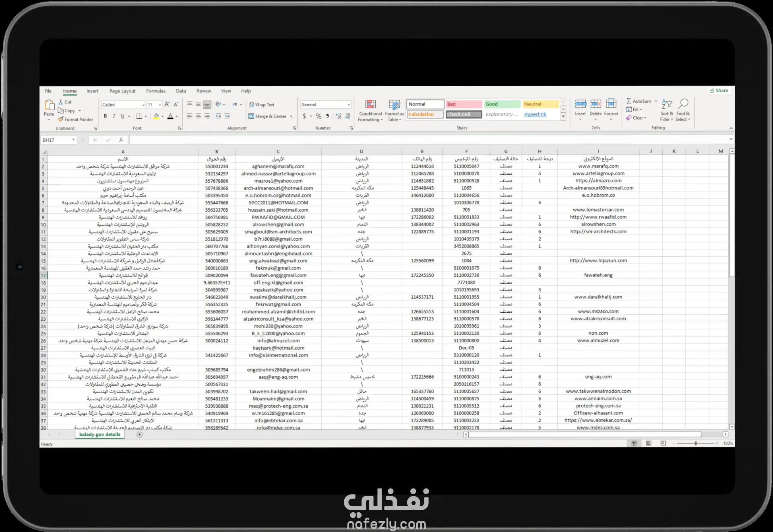Viewport: 773px width, 532px height.
Task: Expand the General number format dropdown
Action: pos(349,105)
